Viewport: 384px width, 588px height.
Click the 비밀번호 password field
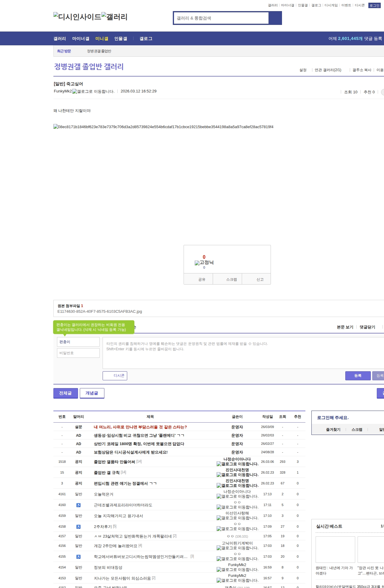pyautogui.click(x=78, y=353)
